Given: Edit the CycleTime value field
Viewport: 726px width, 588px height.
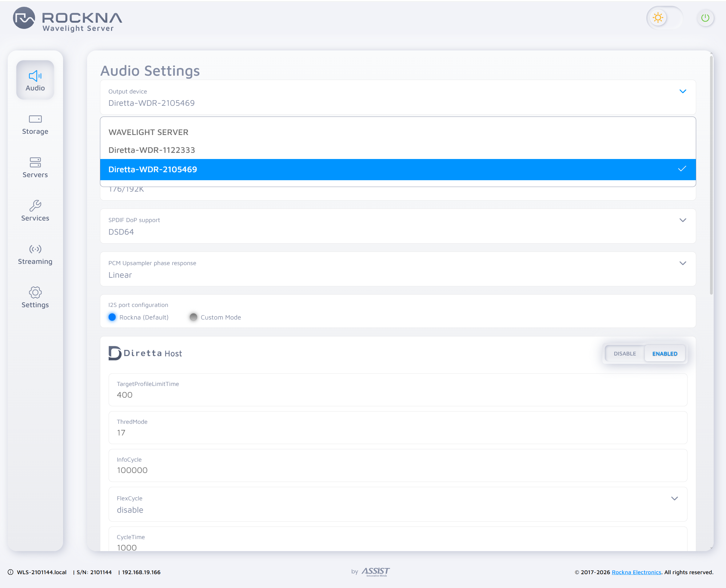Looking at the screenshot, I should point(398,539).
